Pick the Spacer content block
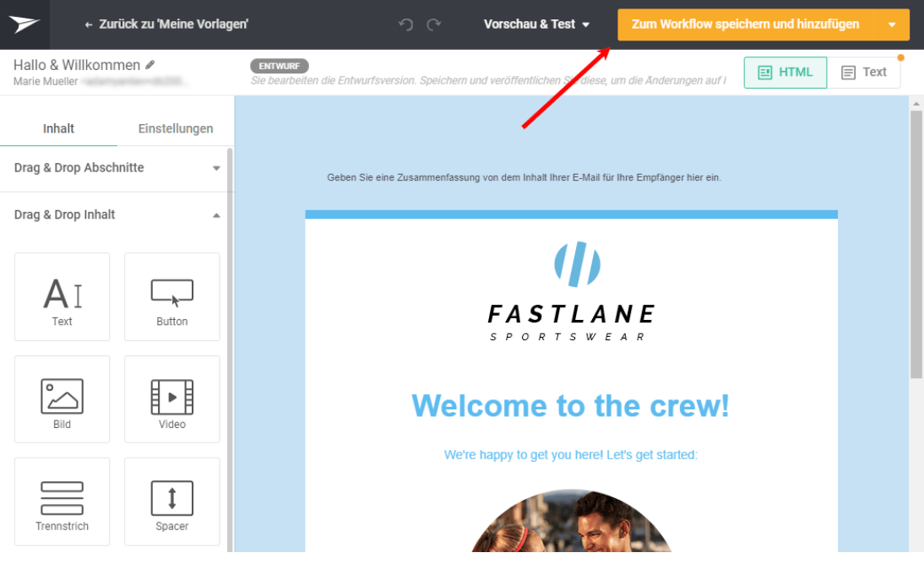Screen dimensions: 924x569 (172, 501)
